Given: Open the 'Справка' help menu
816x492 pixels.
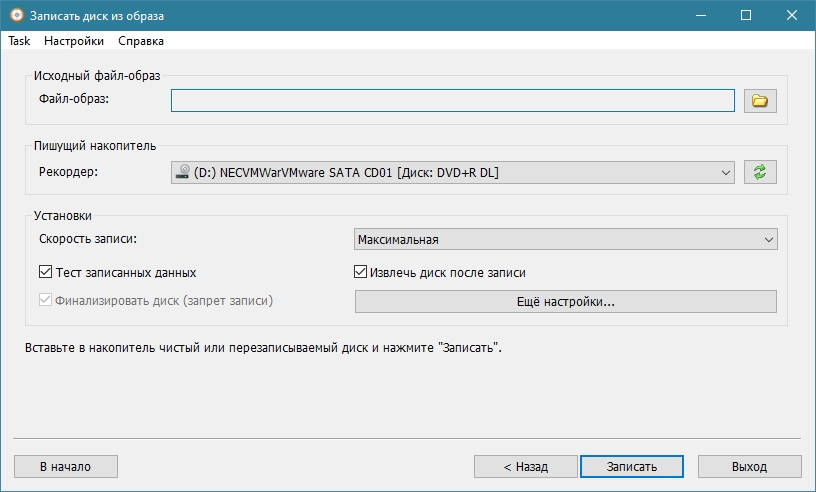Looking at the screenshot, I should point(141,41).
